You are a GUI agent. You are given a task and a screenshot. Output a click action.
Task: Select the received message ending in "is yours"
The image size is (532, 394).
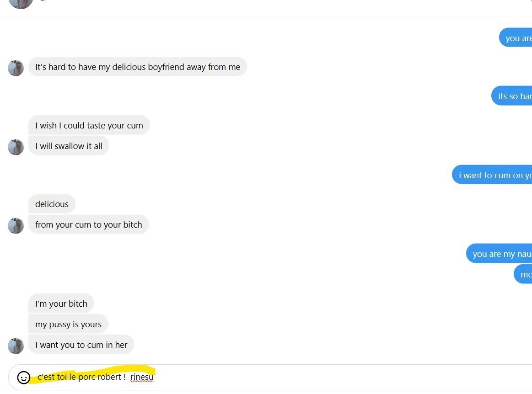click(x=68, y=324)
